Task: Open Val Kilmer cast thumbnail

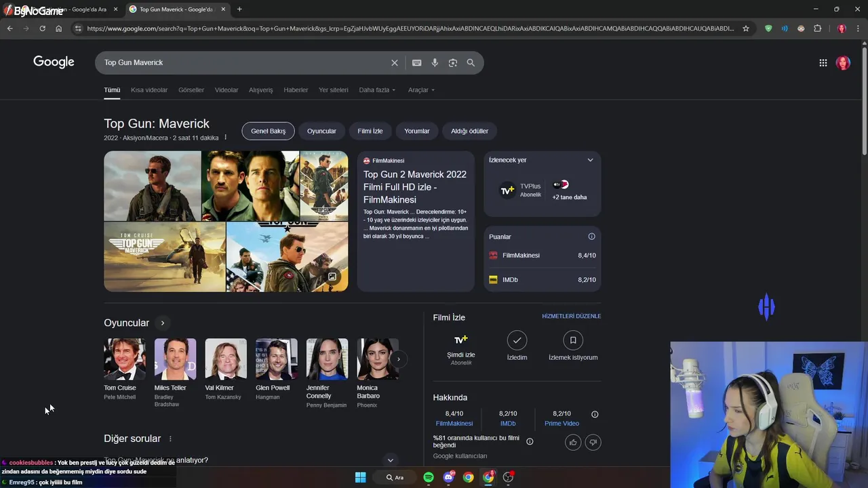Action: coord(226,359)
